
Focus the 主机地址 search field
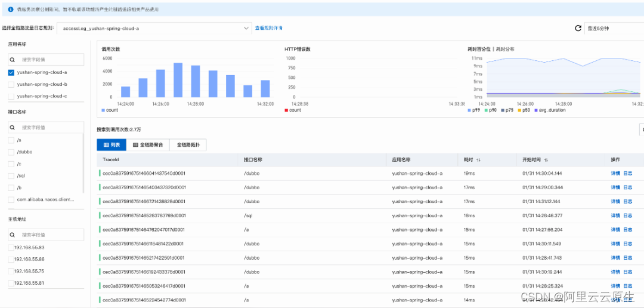click(x=46, y=235)
